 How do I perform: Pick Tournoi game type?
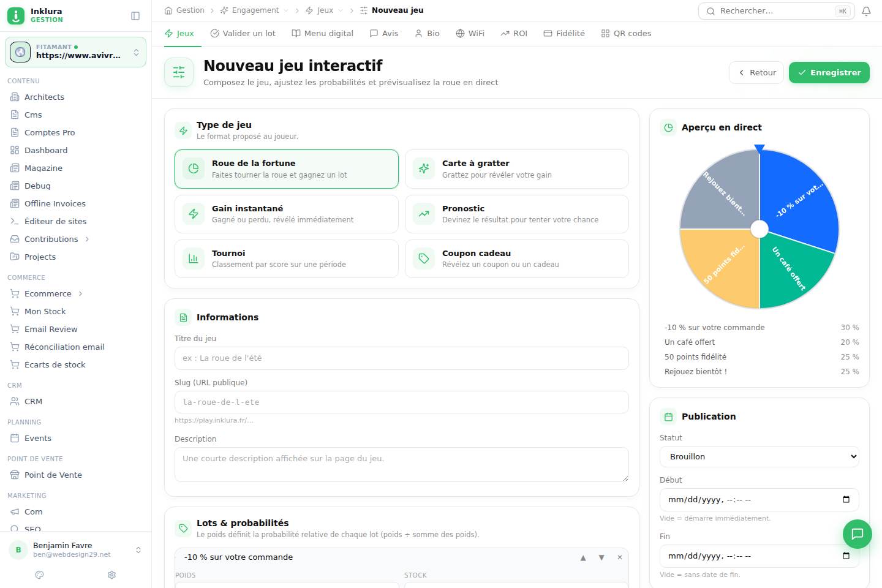click(x=287, y=258)
